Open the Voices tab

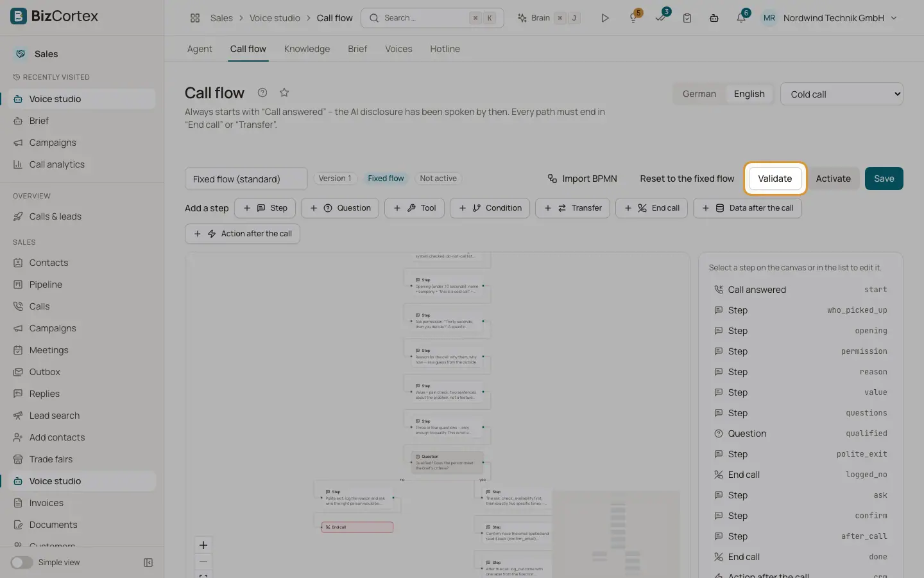(x=398, y=49)
